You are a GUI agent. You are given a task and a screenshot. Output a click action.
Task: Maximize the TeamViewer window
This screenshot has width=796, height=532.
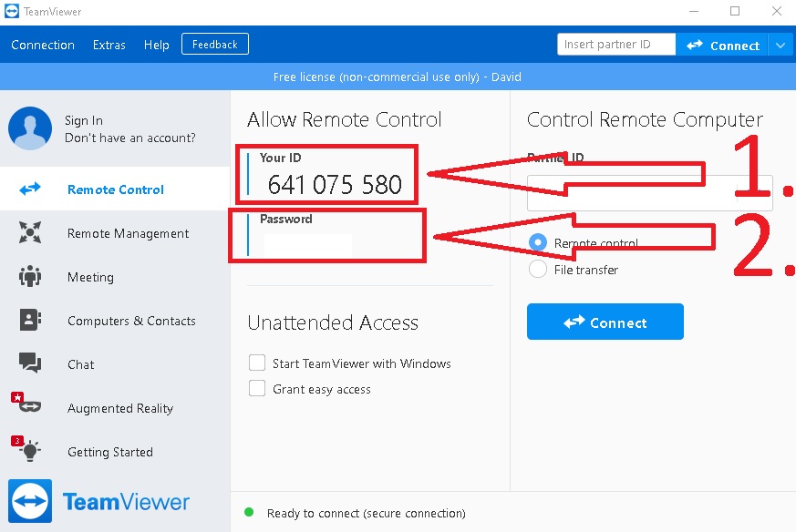coord(735,11)
